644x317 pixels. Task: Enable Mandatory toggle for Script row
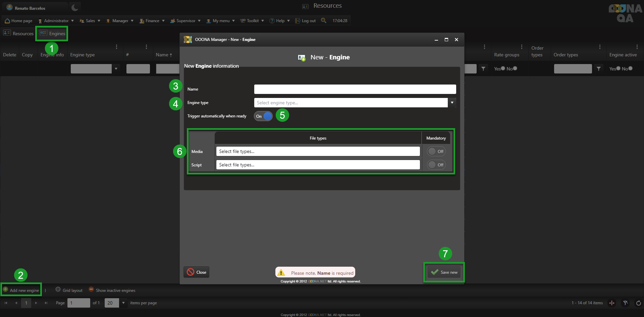(x=436, y=165)
